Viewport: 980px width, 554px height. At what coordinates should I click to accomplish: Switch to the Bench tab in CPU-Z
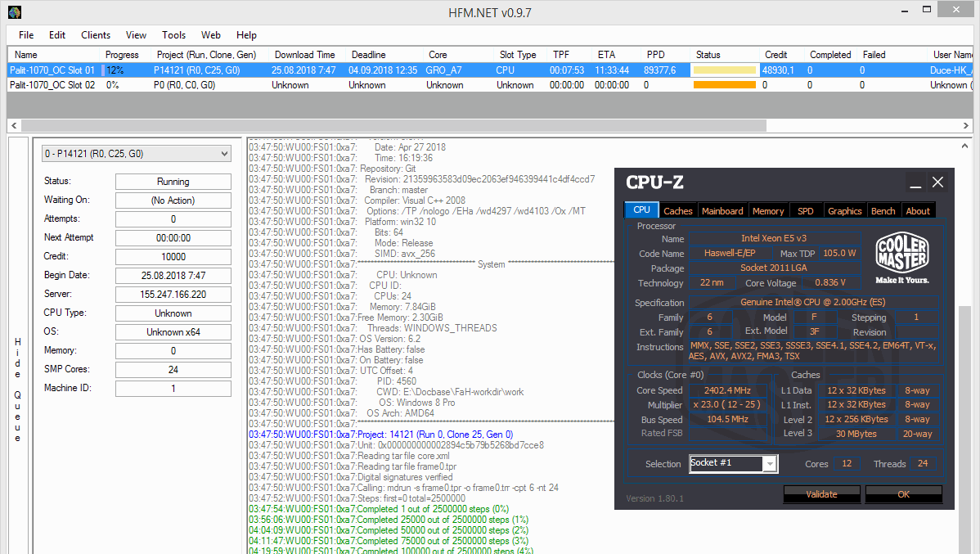tap(883, 211)
